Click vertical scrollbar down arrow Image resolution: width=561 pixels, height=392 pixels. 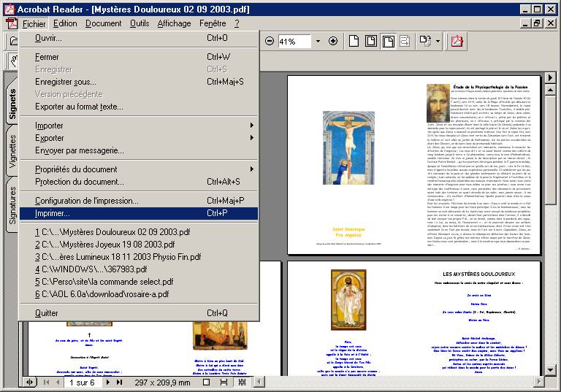point(550,369)
